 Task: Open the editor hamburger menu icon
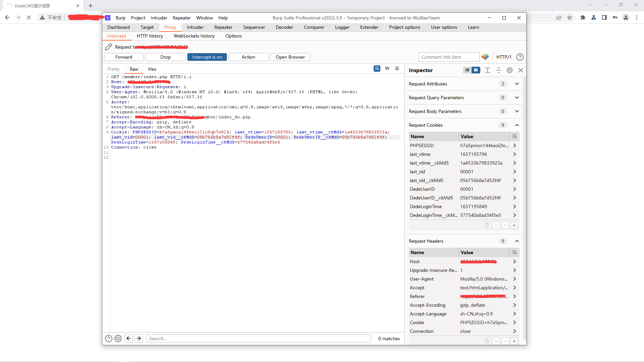397,68
